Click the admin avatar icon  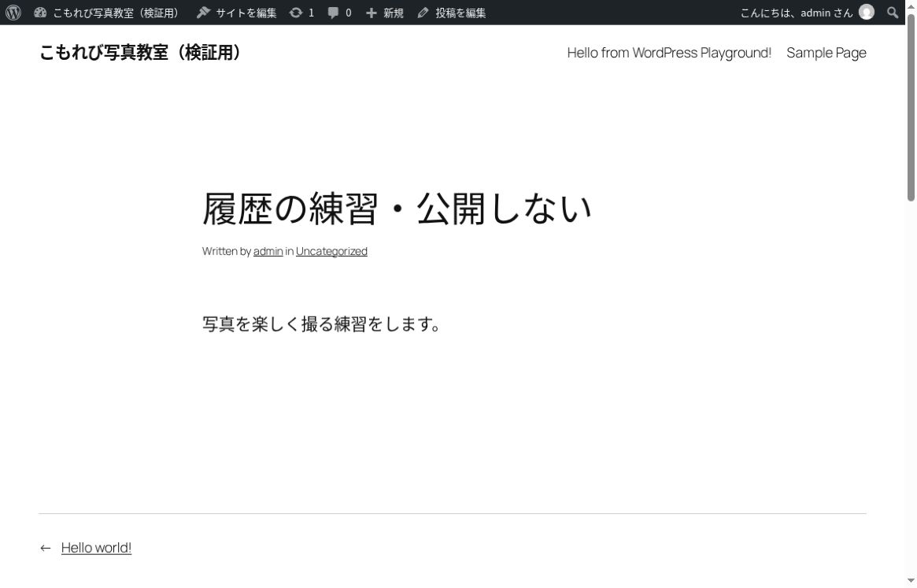tap(867, 13)
